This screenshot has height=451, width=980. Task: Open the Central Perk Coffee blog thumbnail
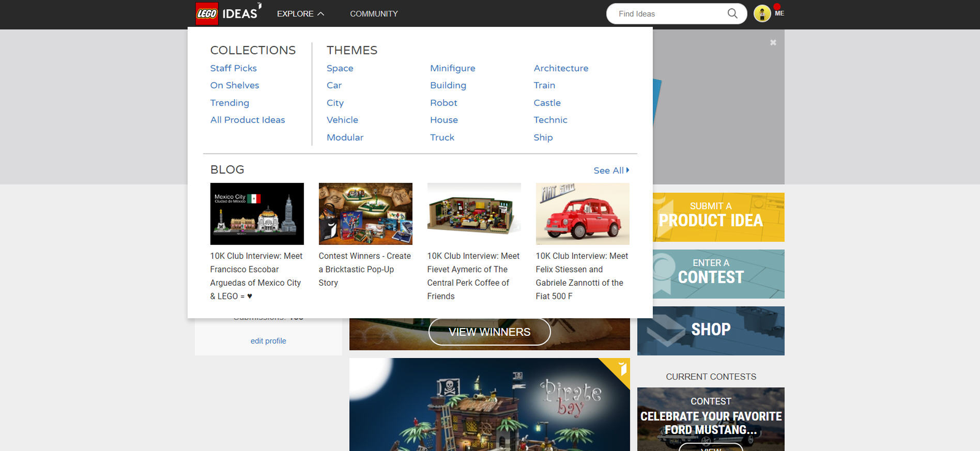[473, 214]
